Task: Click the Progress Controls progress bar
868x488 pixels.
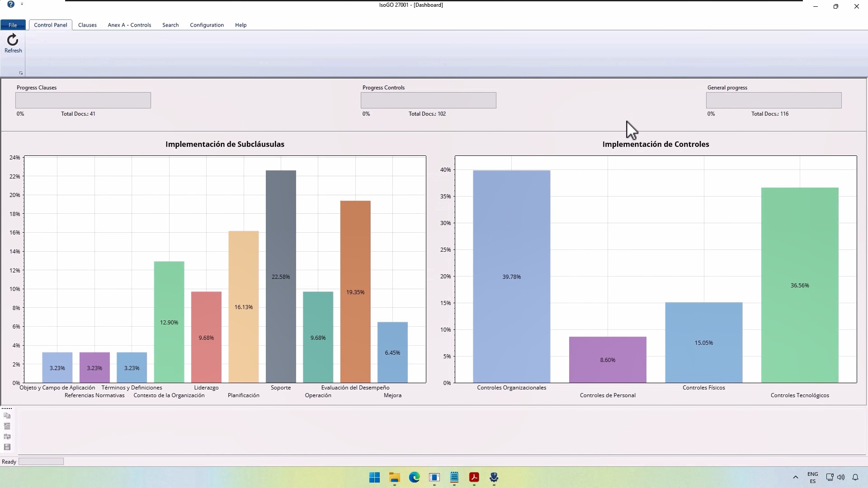Action: click(x=429, y=100)
